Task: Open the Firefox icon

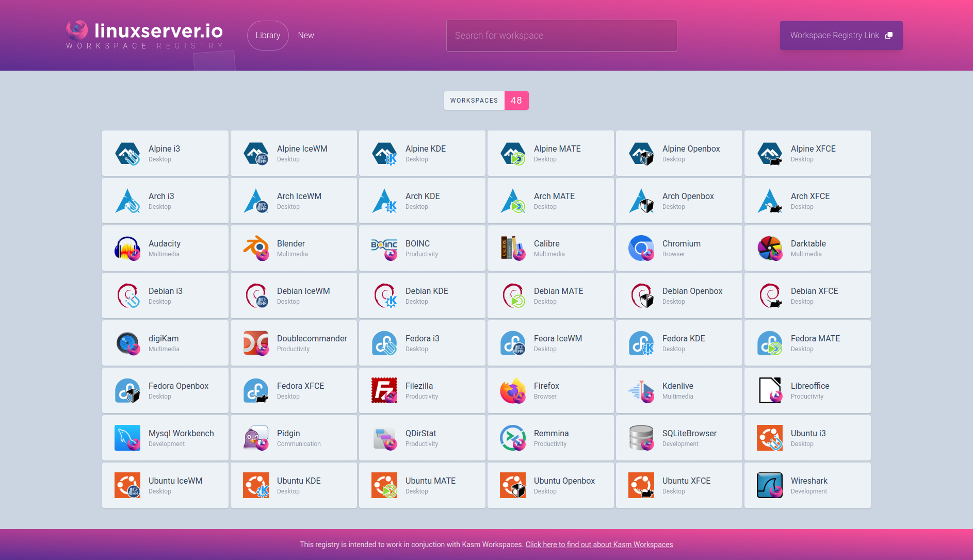Action: click(x=513, y=390)
